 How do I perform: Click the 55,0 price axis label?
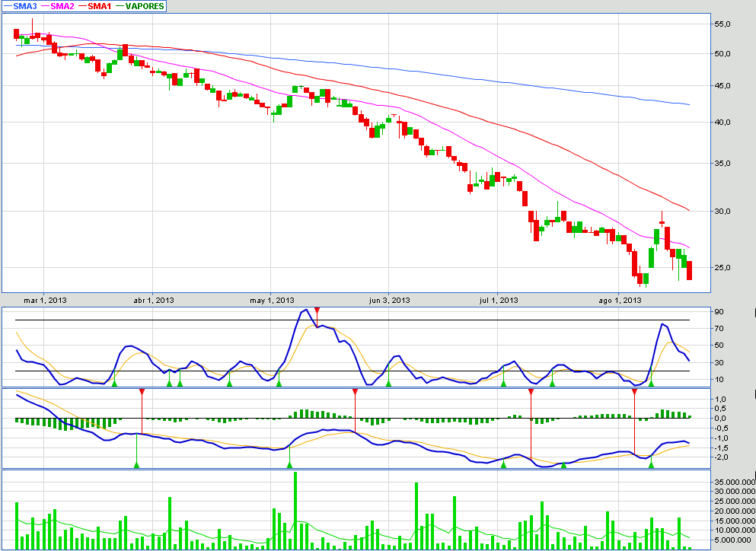[x=723, y=24]
